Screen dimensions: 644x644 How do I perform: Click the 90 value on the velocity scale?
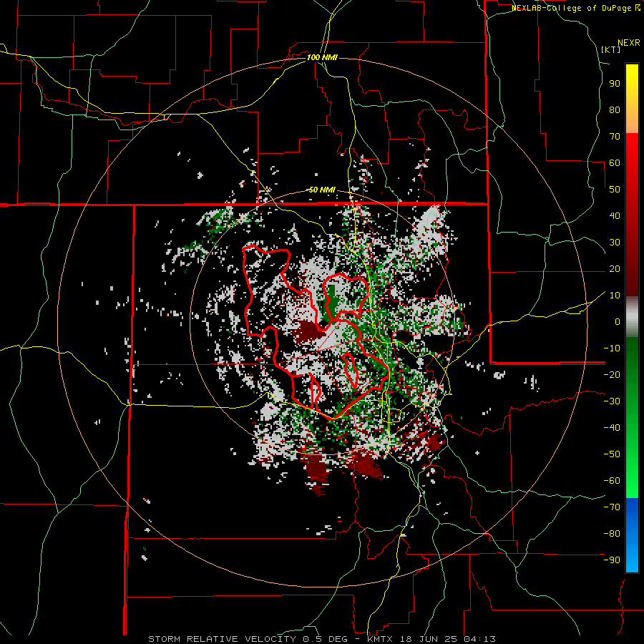(x=615, y=84)
